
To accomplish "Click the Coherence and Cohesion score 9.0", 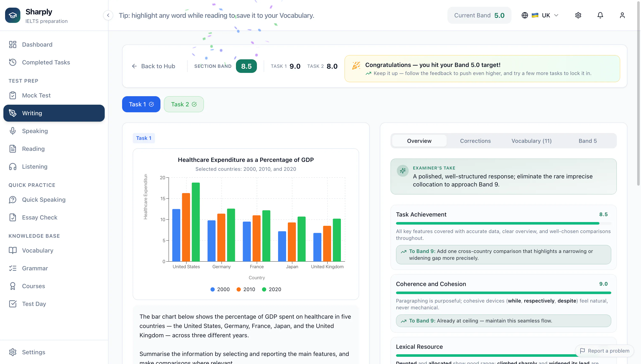I will click(603, 284).
